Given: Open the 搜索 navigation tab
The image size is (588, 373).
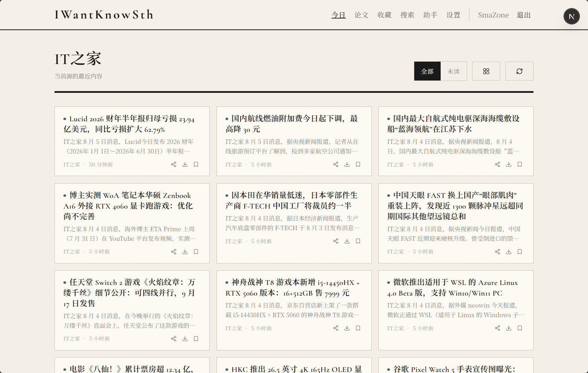Looking at the screenshot, I should coord(407,15).
